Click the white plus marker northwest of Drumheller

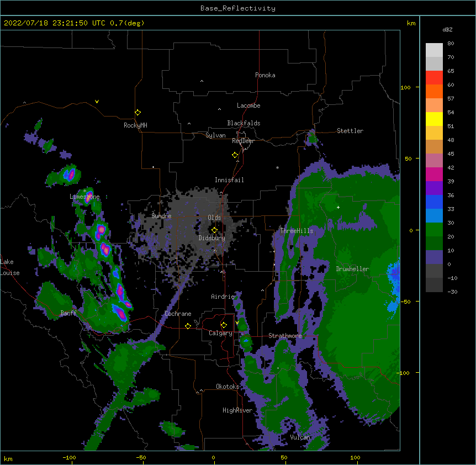coord(338,207)
